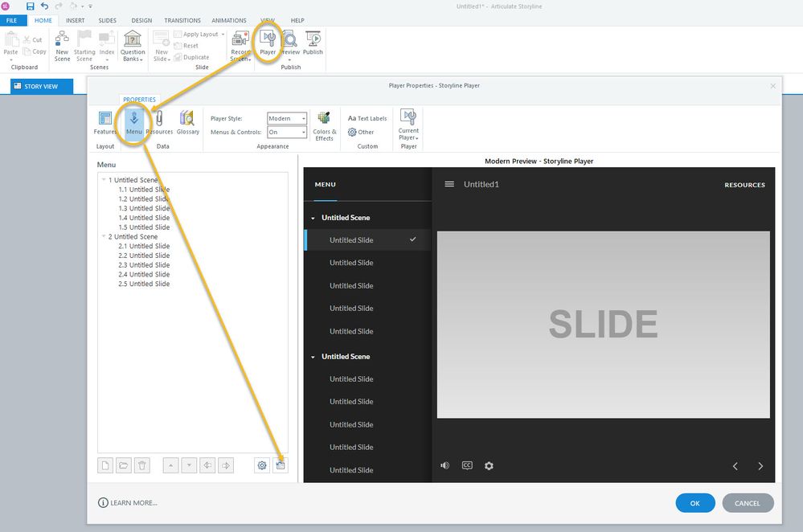Mute the volume in the player preview
The height and width of the screenshot is (532, 803).
[x=445, y=465]
